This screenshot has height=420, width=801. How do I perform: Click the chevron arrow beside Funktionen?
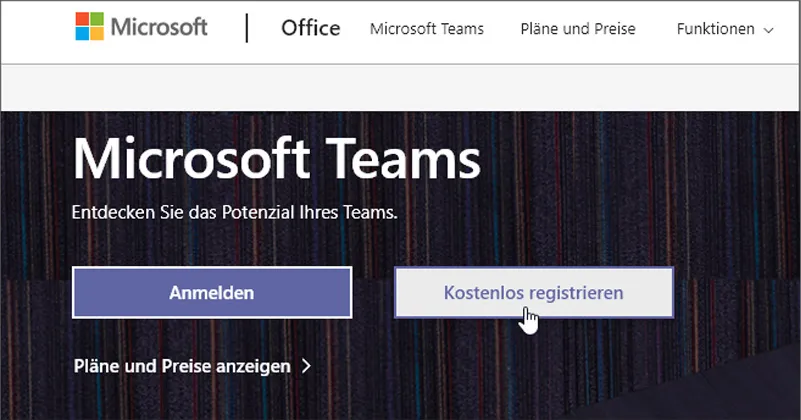pos(768,30)
